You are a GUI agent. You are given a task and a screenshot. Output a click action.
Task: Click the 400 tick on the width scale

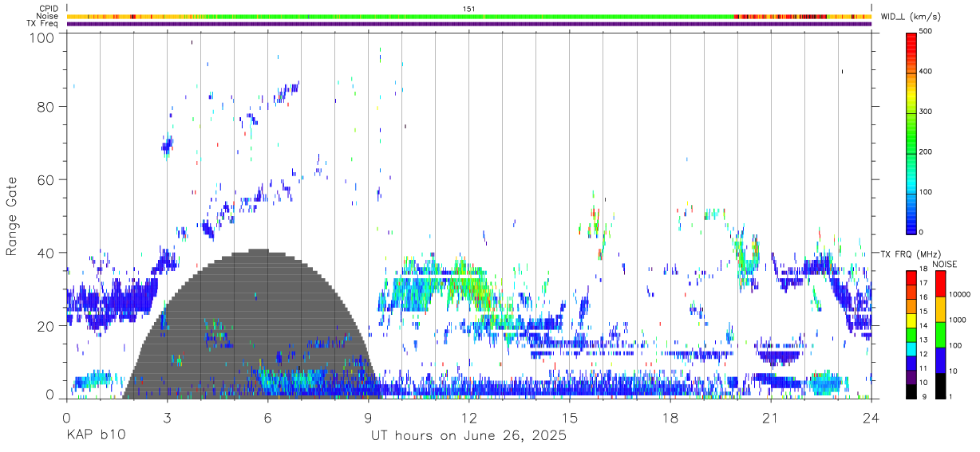click(927, 72)
